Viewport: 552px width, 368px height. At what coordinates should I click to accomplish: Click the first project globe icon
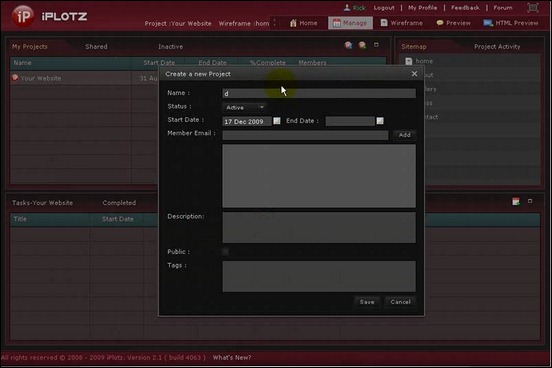pos(348,45)
